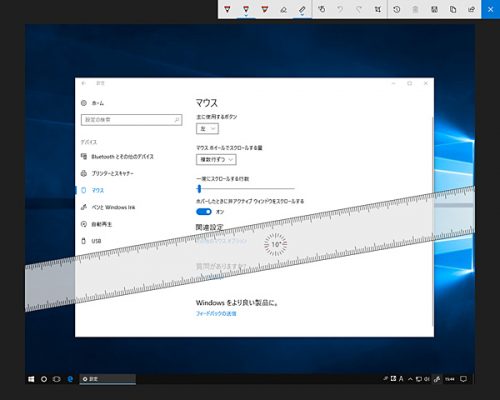Viewport: 500px width, 400px height.
Task: Redo the ink stroke
Action: 359,9
